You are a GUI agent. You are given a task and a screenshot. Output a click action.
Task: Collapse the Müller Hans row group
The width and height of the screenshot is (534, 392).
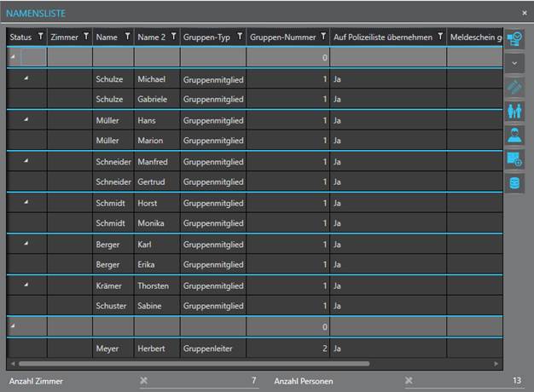click(x=26, y=119)
